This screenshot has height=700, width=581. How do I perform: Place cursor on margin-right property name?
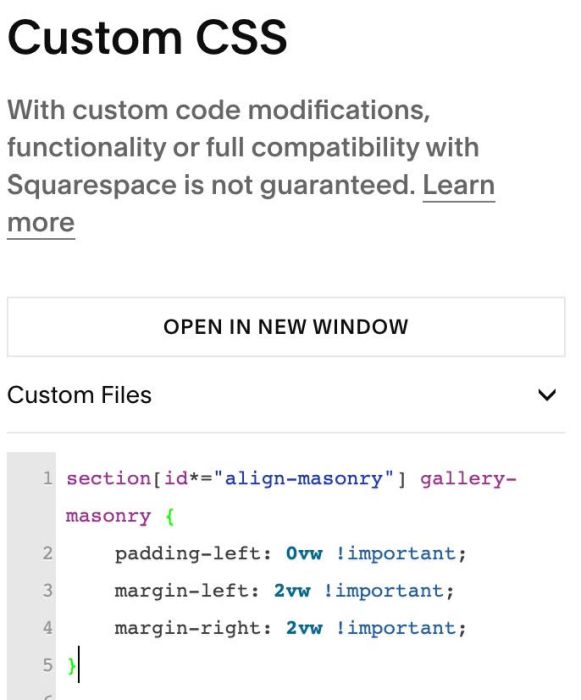pyautogui.click(x=187, y=629)
